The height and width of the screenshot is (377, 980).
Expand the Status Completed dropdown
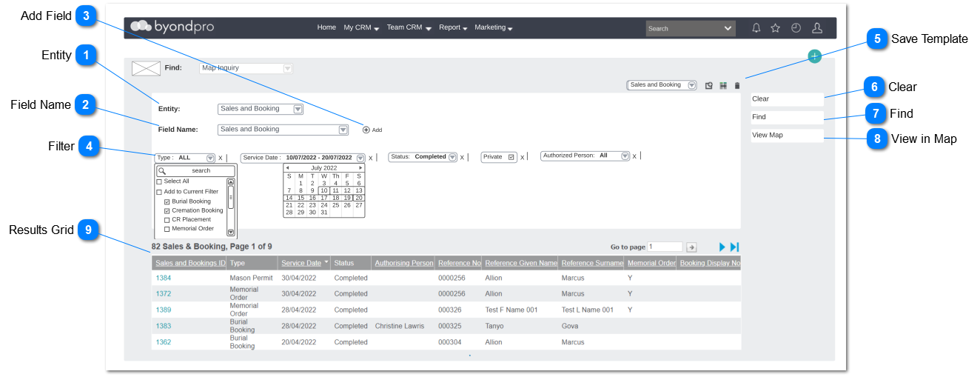click(x=452, y=157)
